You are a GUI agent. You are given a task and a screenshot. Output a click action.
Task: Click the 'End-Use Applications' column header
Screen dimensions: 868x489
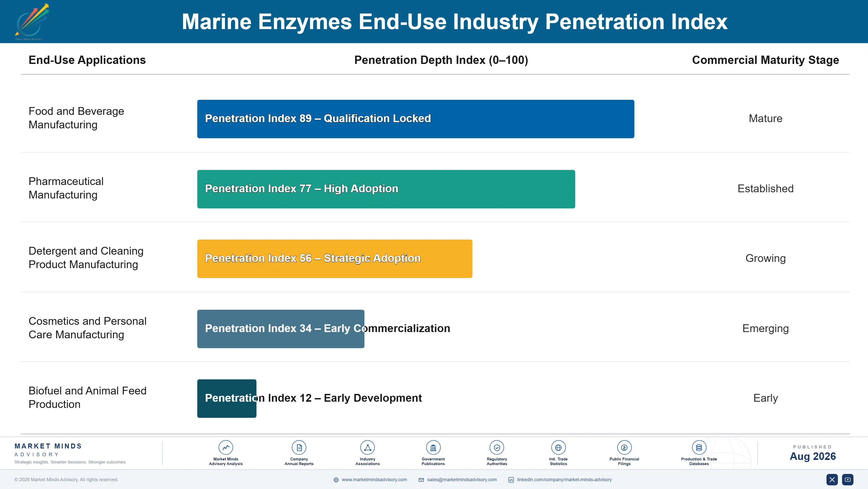[x=87, y=60]
